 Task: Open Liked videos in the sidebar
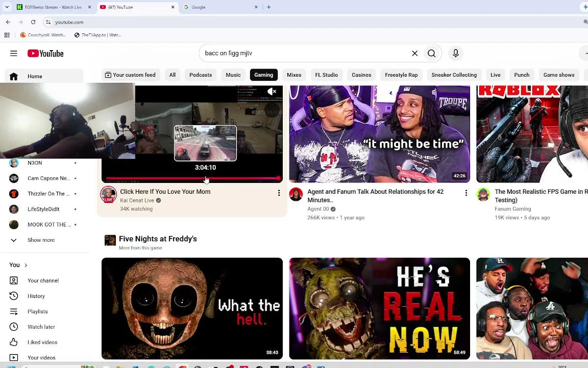43,342
